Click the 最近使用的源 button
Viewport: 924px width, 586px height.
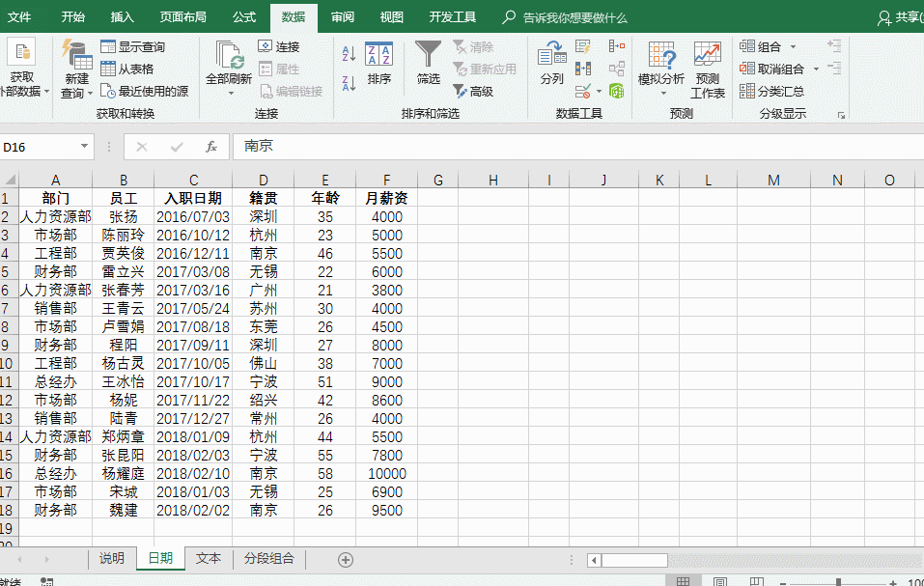point(143,91)
